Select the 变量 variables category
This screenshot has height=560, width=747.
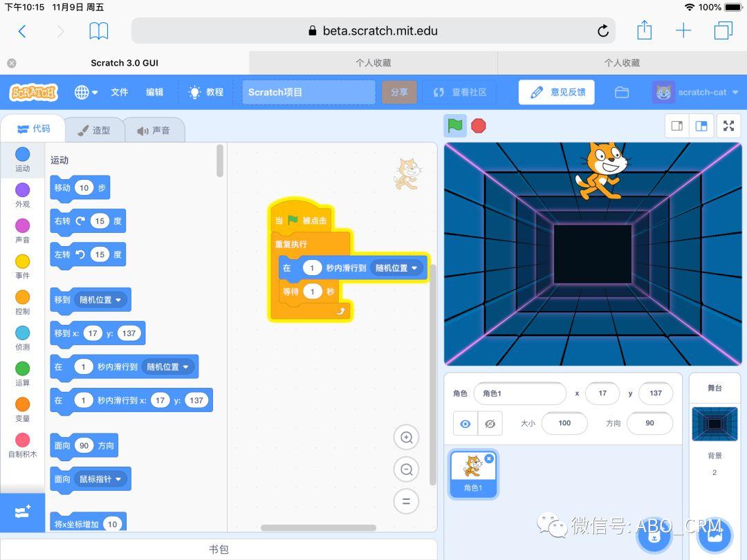pos(22,409)
